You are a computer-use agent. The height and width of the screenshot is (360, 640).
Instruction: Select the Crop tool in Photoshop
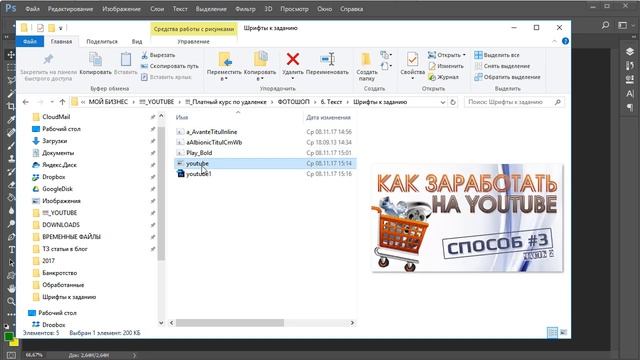(x=11, y=106)
